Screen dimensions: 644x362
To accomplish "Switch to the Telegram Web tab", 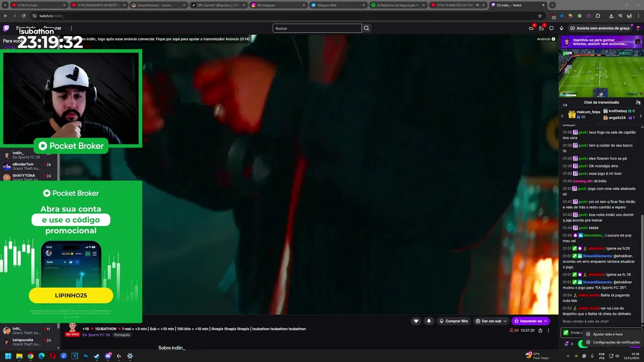I will tap(338, 5).
